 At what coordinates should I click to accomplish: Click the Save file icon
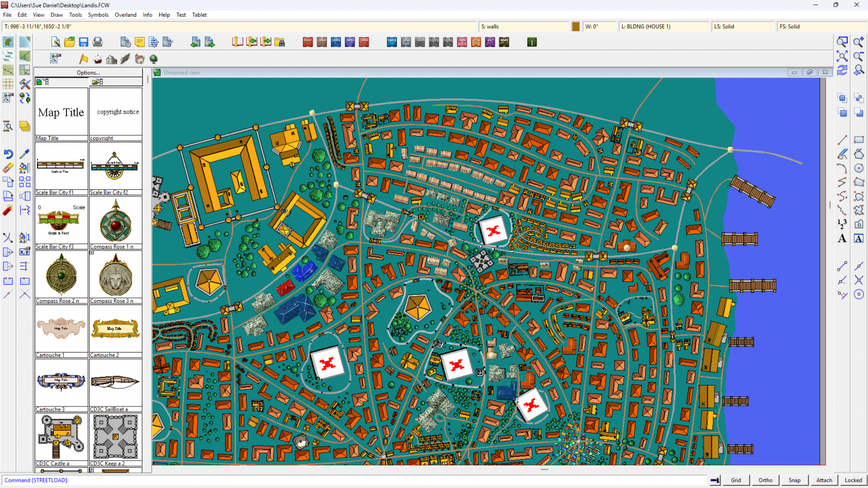(83, 42)
